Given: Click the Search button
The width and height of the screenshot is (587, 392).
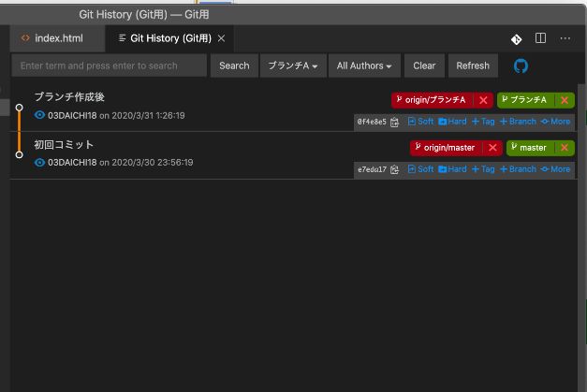Looking at the screenshot, I should point(234,65).
